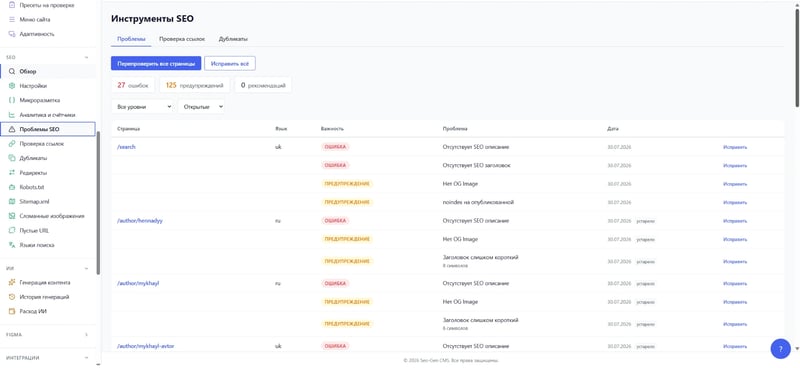Click the noindex на опубликованной problem text
This screenshot has height=368, width=800.
pyautogui.click(x=478, y=203)
